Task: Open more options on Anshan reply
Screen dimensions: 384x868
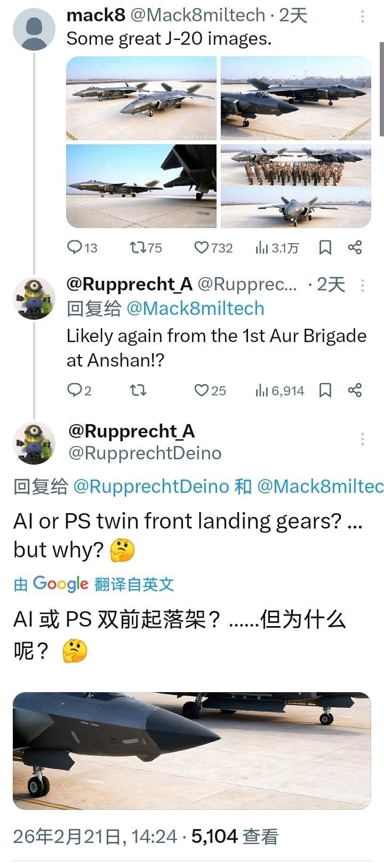Action: point(363,286)
